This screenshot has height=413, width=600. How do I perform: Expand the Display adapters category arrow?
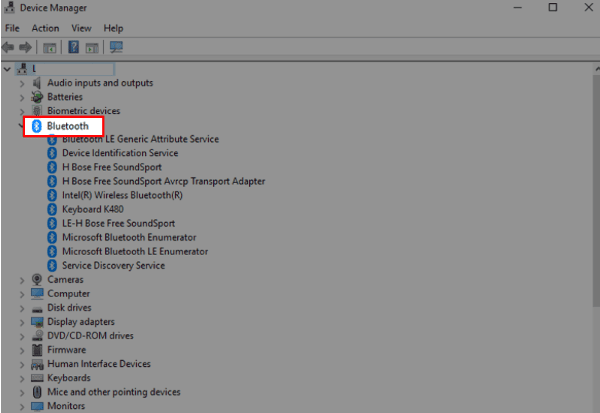coord(22,323)
